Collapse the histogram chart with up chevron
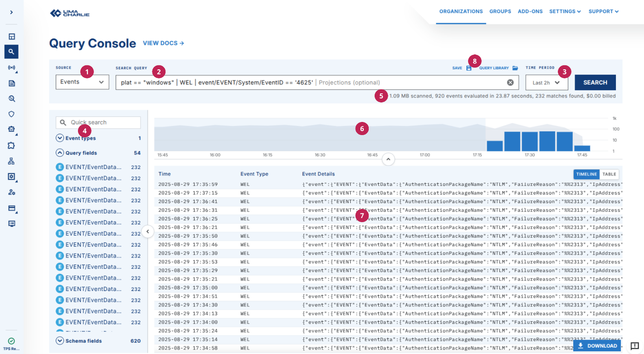Image resolution: width=644 pixels, height=354 pixels. coord(389,160)
